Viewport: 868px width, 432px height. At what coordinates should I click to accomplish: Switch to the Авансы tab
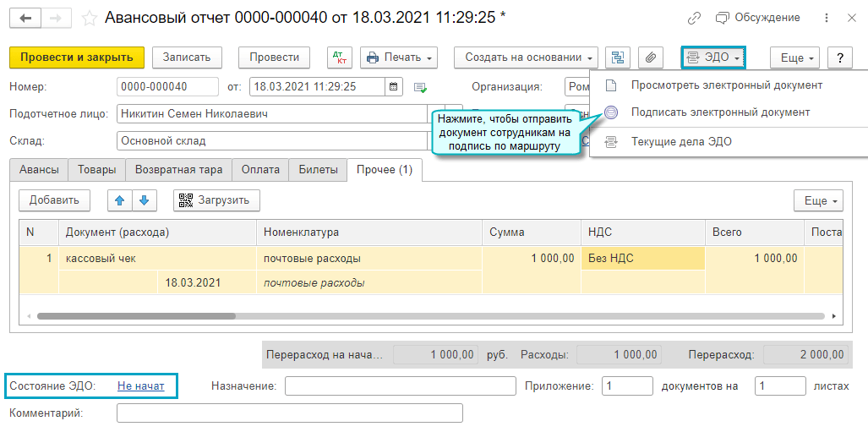point(39,170)
